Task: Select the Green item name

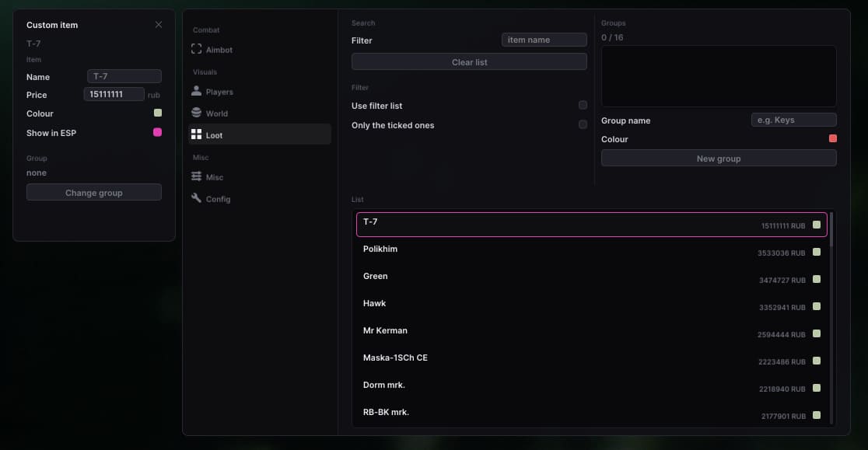Action: (376, 276)
